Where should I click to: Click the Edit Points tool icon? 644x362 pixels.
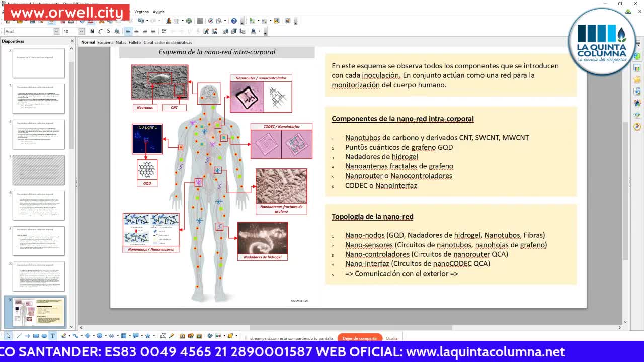click(x=163, y=336)
